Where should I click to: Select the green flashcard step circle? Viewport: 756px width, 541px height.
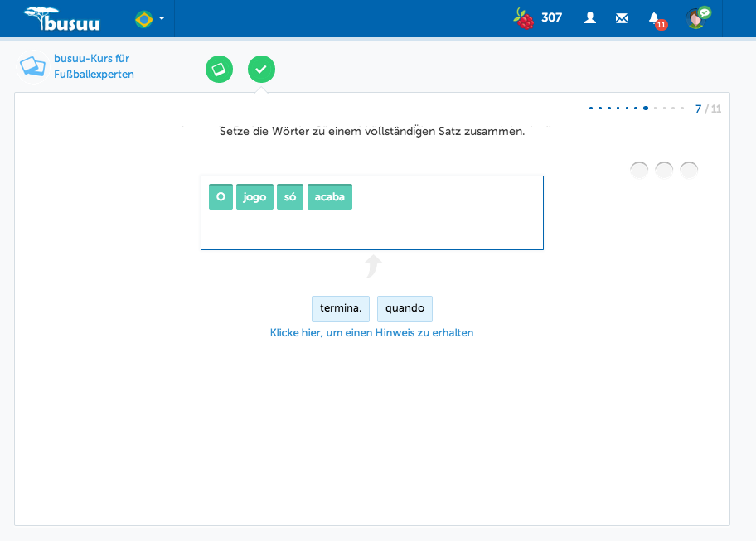point(219,70)
